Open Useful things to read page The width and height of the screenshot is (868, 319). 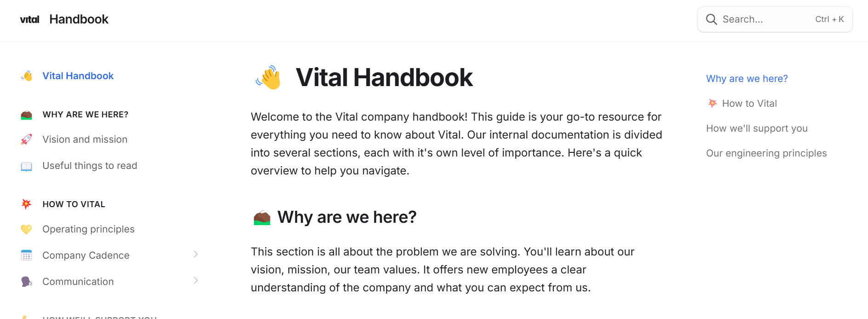[x=90, y=166]
